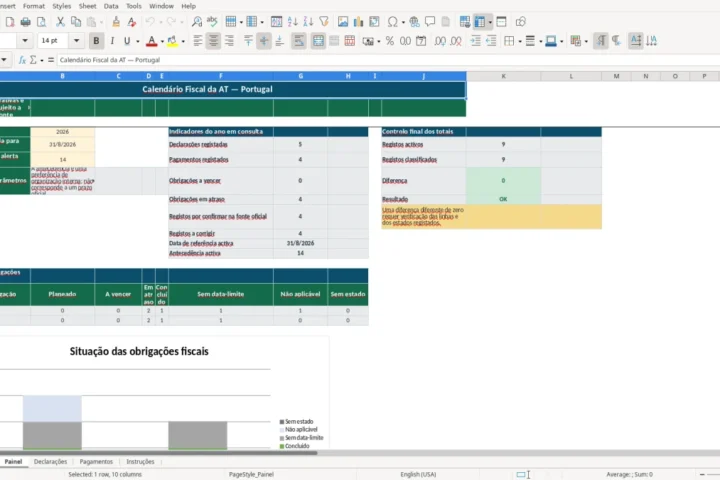This screenshot has width=720, height=480.
Task: Toggle Underline formatting
Action: click(x=127, y=41)
